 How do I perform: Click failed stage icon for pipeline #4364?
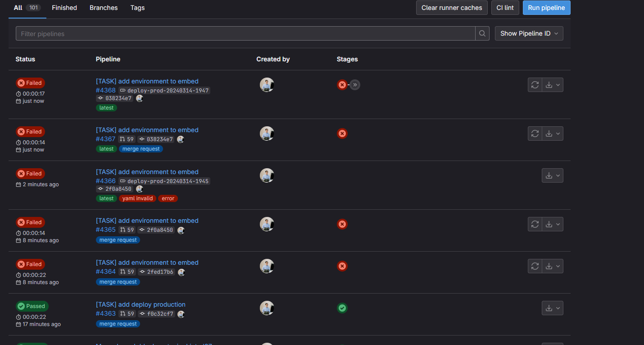point(342,266)
